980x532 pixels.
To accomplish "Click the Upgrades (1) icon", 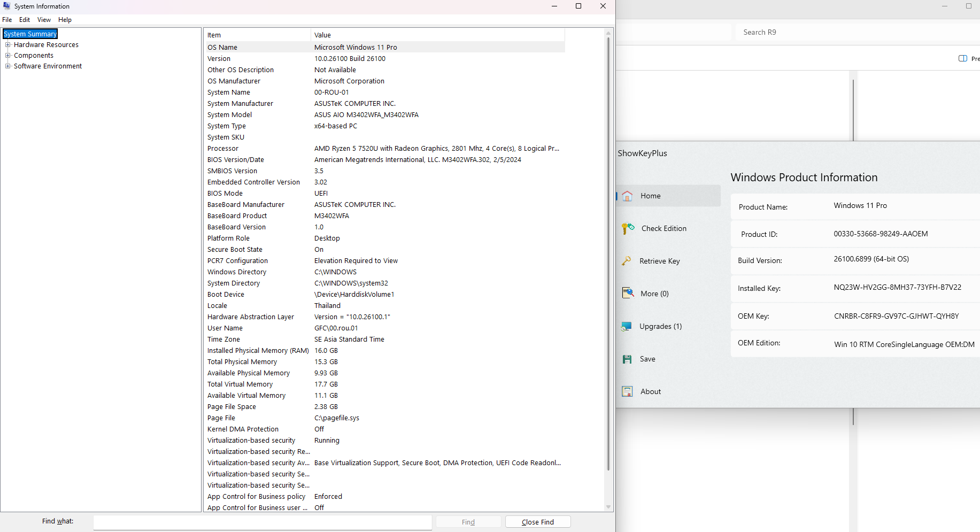I will point(627,327).
